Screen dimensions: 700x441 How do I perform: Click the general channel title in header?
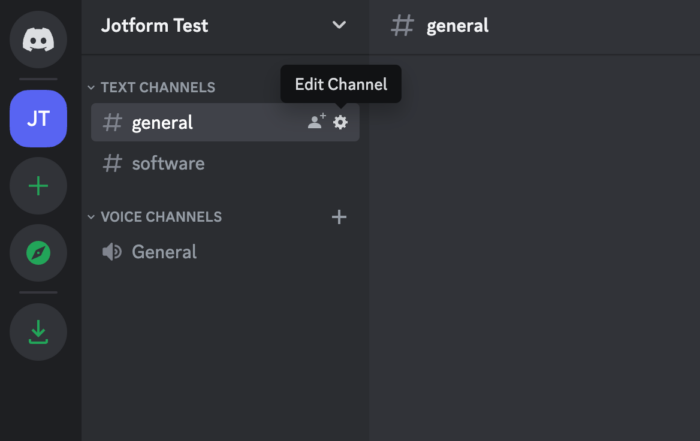click(457, 26)
